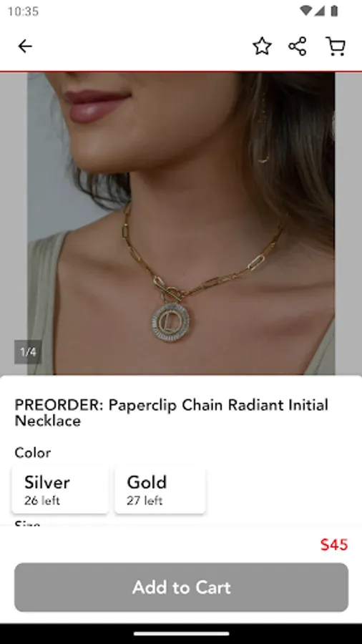The height and width of the screenshot is (644, 362).
Task: Tap the PREORDER Paperclip Chain product title
Action: click(x=171, y=413)
